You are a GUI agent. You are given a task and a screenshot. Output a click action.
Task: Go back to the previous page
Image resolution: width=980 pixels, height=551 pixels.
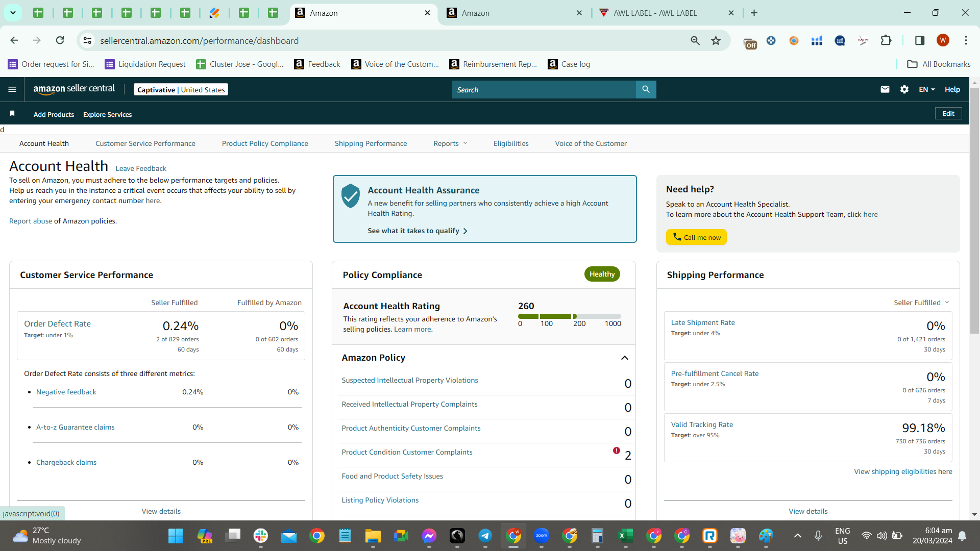pos(14,40)
